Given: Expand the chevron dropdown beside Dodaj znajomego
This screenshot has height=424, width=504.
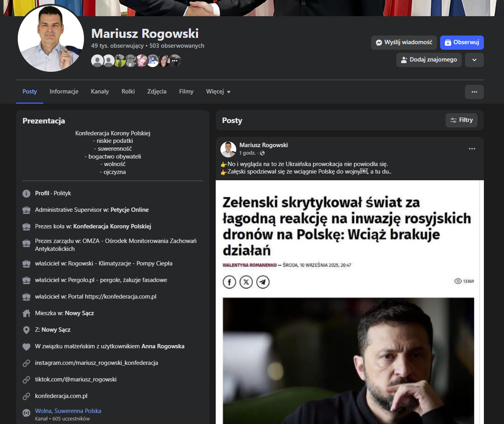Looking at the screenshot, I should point(474,60).
